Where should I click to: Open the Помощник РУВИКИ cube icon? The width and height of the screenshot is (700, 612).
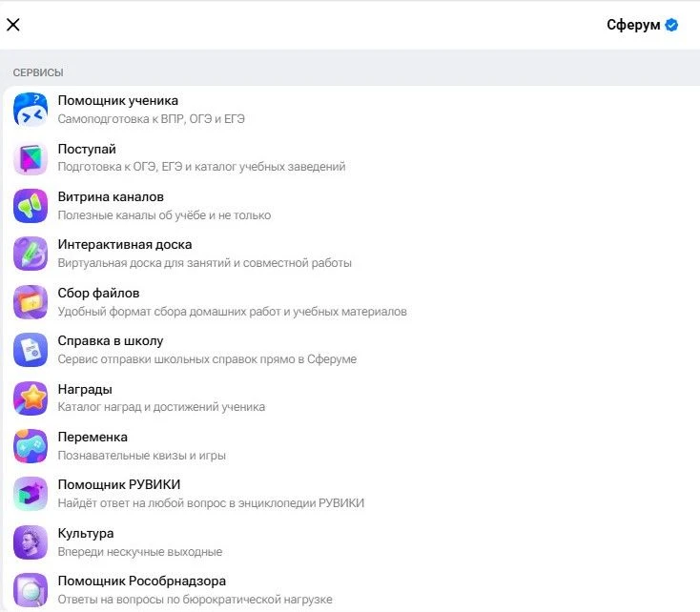click(x=31, y=494)
